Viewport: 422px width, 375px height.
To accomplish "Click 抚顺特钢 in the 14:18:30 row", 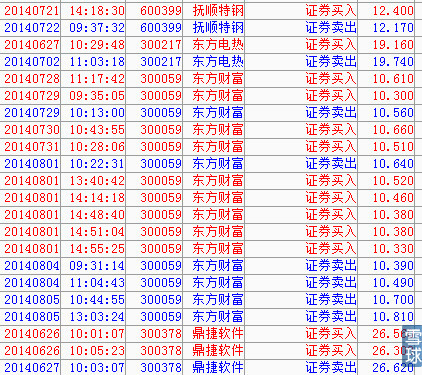I will 218,11.
